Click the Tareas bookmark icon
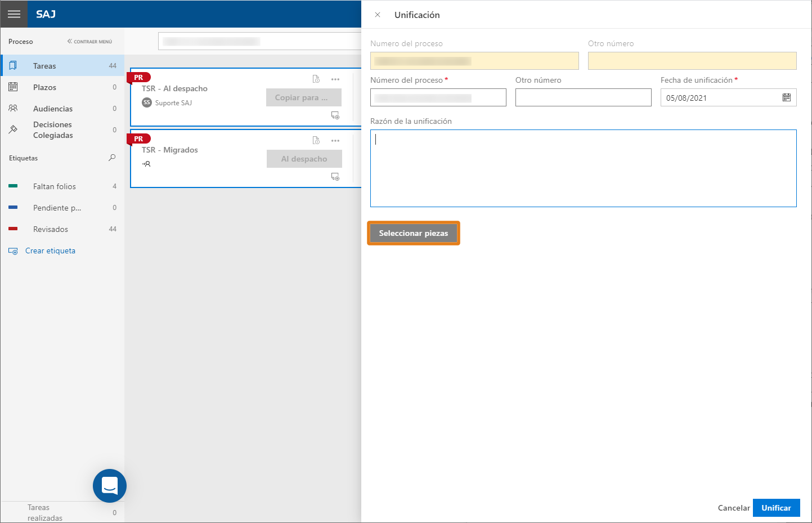This screenshot has height=523, width=812. coord(13,66)
